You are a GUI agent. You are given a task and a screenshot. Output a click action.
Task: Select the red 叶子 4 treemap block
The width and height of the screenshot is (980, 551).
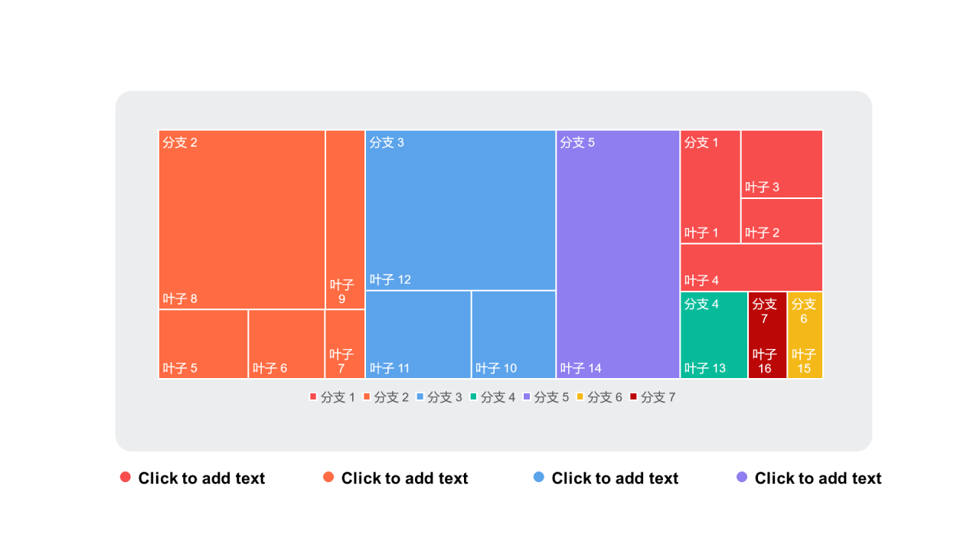tap(751, 267)
